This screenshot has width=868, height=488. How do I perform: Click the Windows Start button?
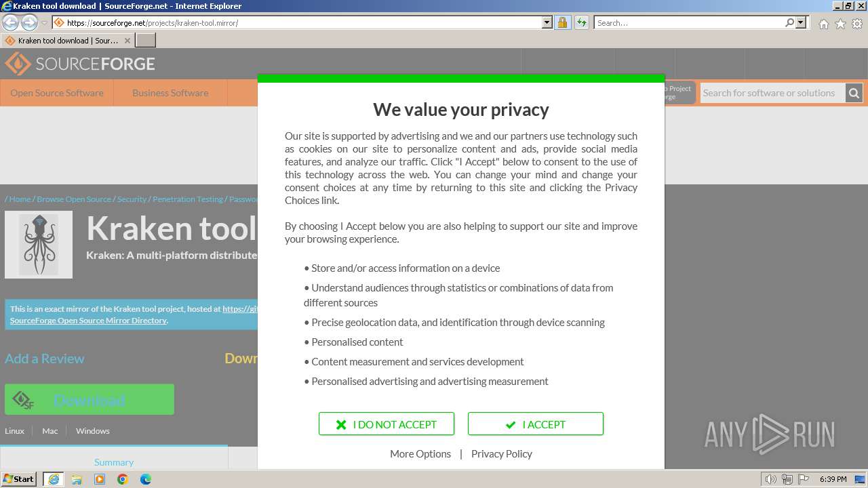[x=19, y=479]
